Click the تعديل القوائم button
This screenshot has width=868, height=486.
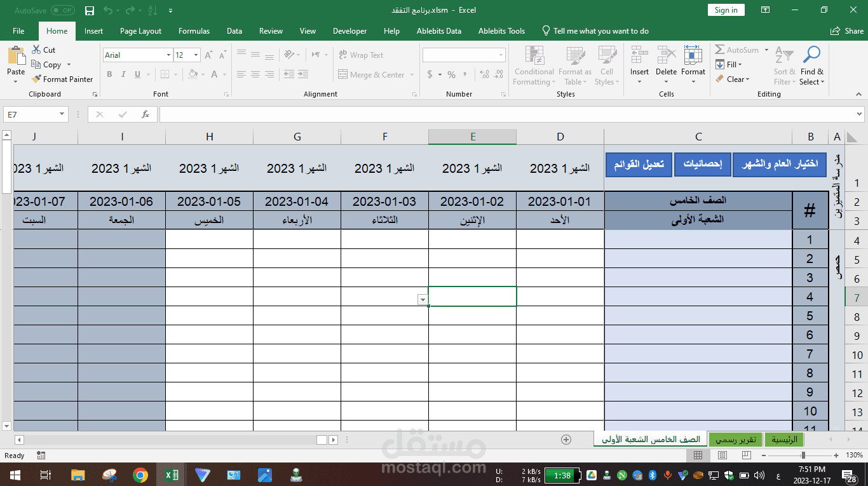tap(639, 165)
